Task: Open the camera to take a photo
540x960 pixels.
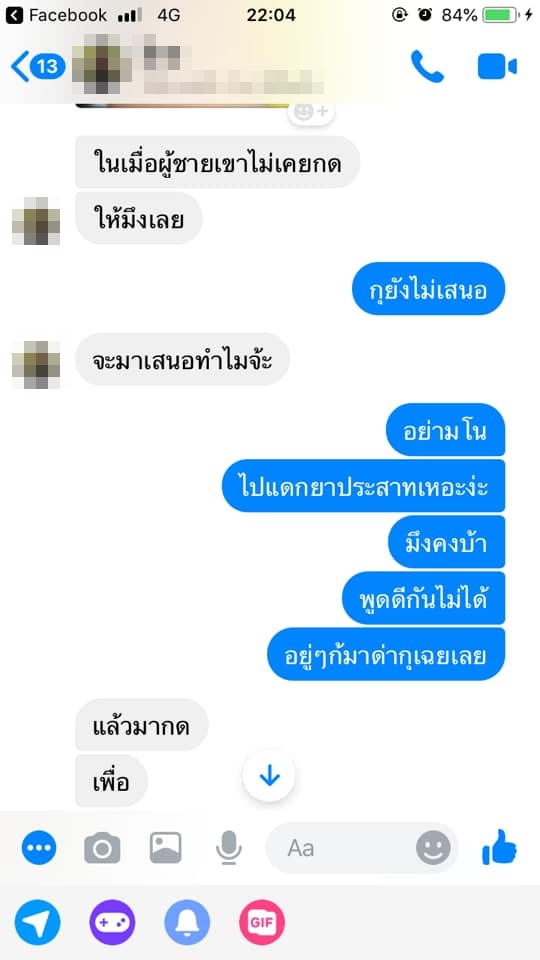Action: coord(102,848)
